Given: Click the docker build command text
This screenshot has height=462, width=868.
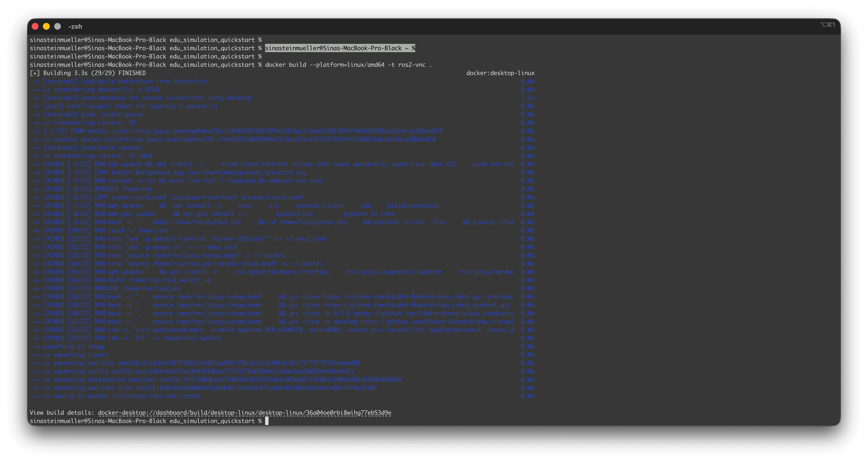Looking at the screenshot, I should [348, 65].
